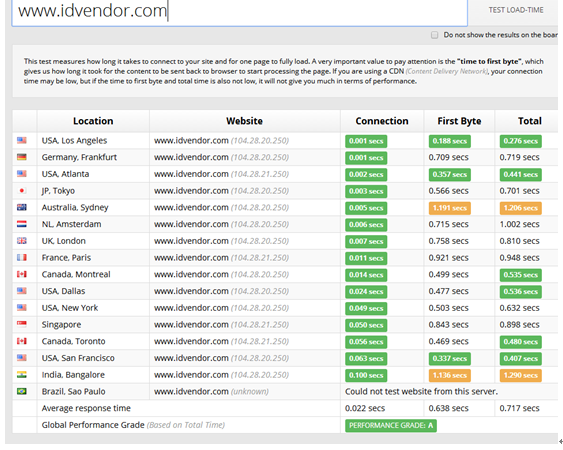
Task: Click the India flag icon for Bangalore
Action: pos(22,375)
